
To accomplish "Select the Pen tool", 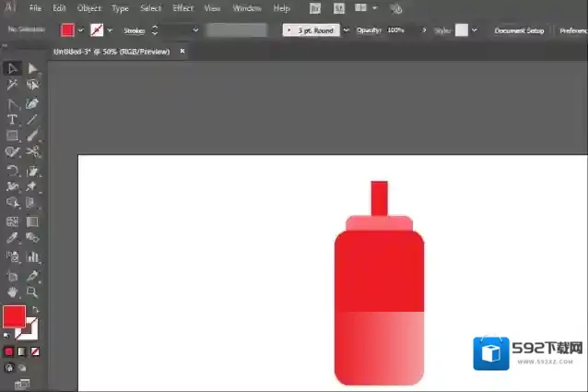I will click(x=33, y=103).
